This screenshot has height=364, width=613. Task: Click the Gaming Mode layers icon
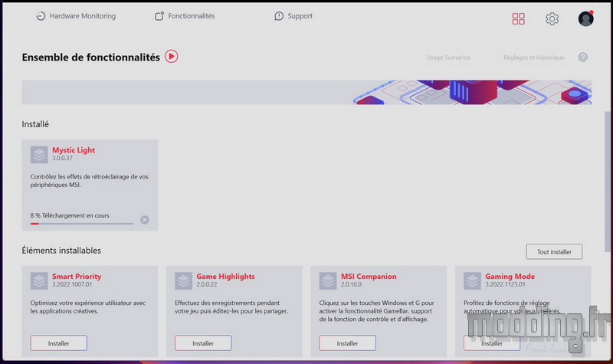pos(472,280)
